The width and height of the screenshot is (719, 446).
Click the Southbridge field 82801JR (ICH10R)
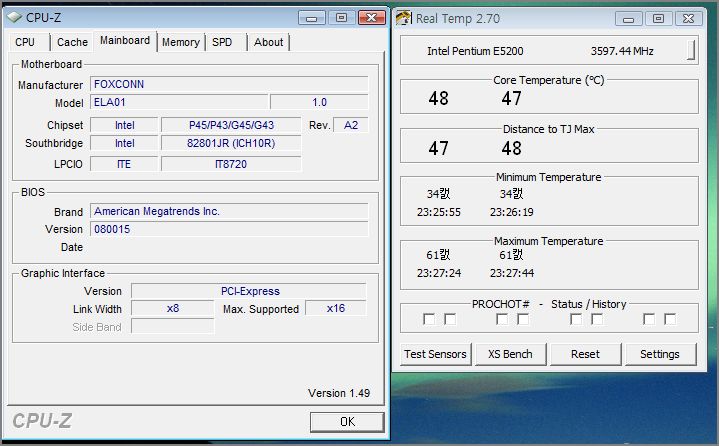[231, 143]
